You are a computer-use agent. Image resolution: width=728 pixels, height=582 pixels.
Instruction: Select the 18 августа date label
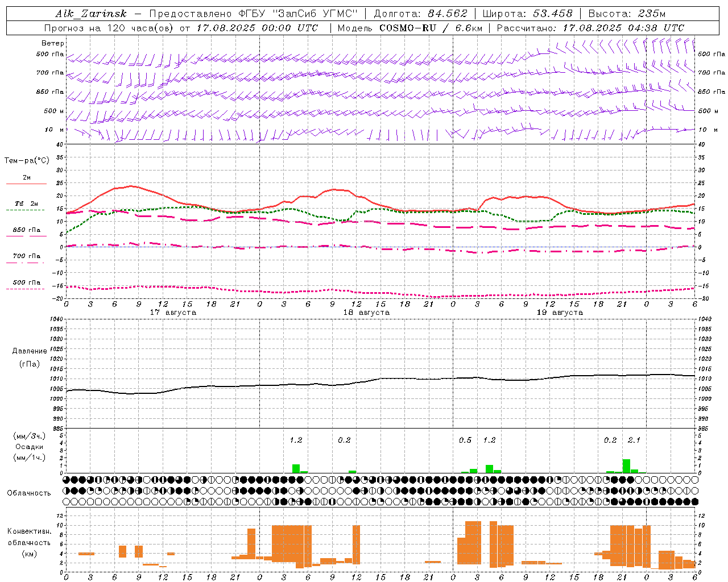(366, 313)
